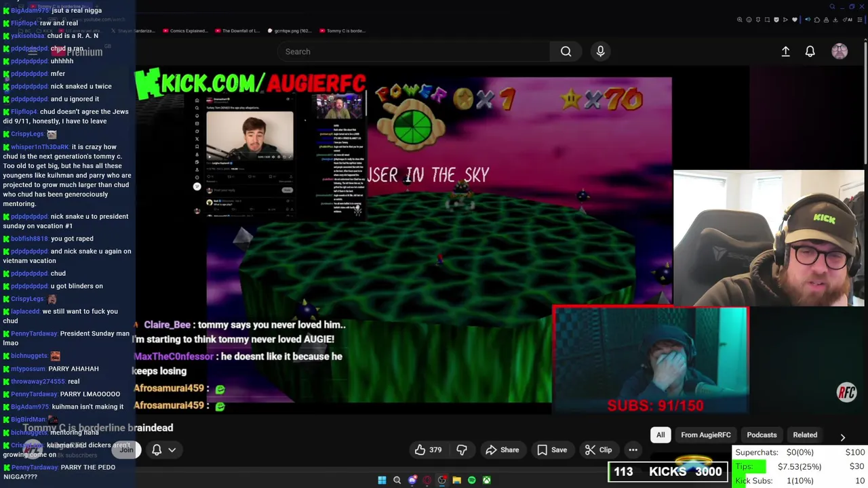The width and height of the screenshot is (868, 488).
Task: Open YouTube notifications bell in header
Action: (810, 52)
